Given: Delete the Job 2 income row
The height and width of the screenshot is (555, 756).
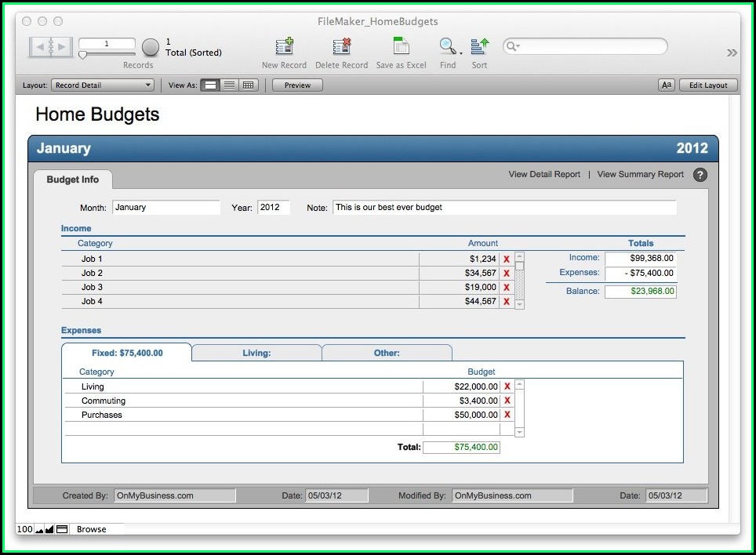Looking at the screenshot, I should [x=507, y=273].
